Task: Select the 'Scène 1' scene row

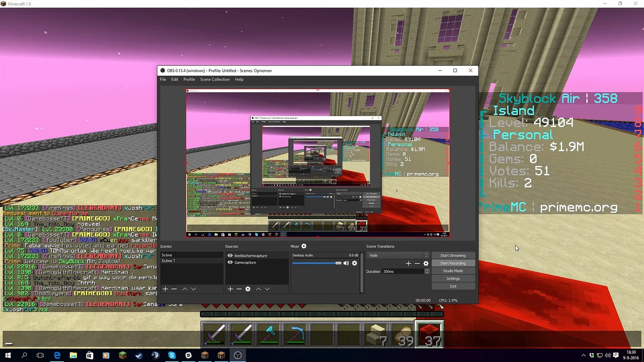Action: click(191, 261)
